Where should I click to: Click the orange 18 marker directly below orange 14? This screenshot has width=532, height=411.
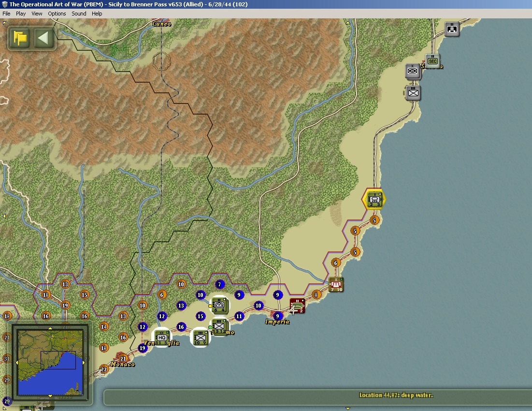104,348
